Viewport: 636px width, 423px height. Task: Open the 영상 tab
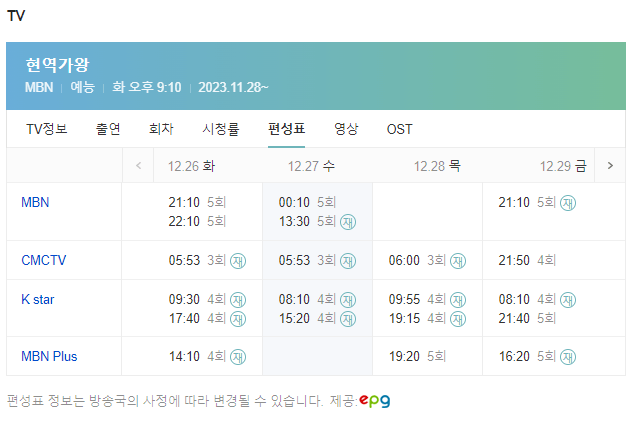point(346,129)
